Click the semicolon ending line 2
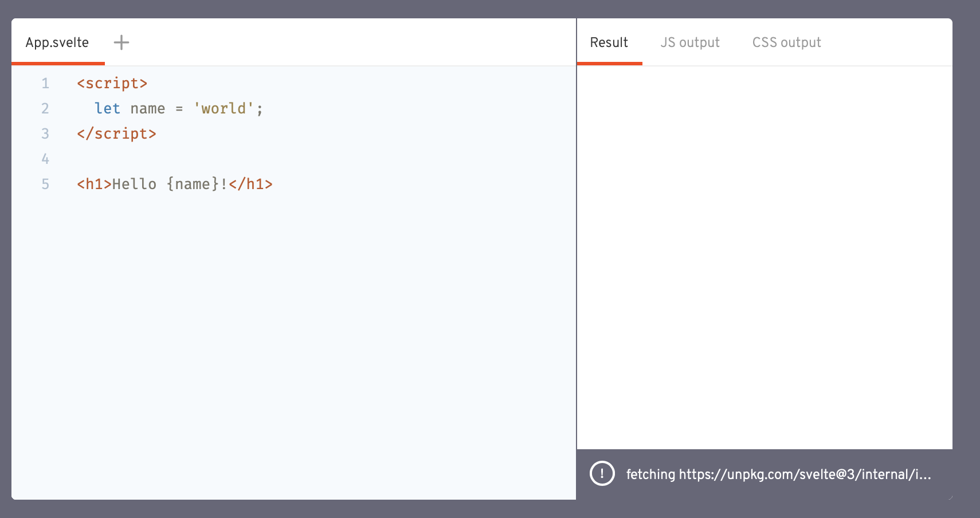Screen dimensions: 980x518 260,108
